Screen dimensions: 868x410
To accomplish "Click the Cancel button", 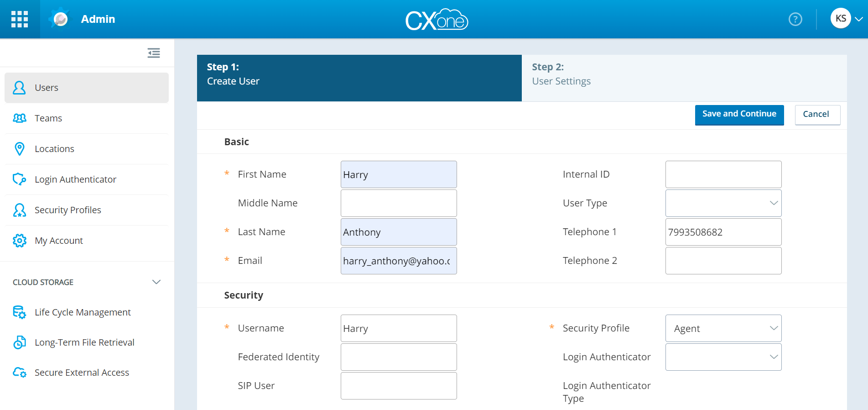I will (817, 115).
